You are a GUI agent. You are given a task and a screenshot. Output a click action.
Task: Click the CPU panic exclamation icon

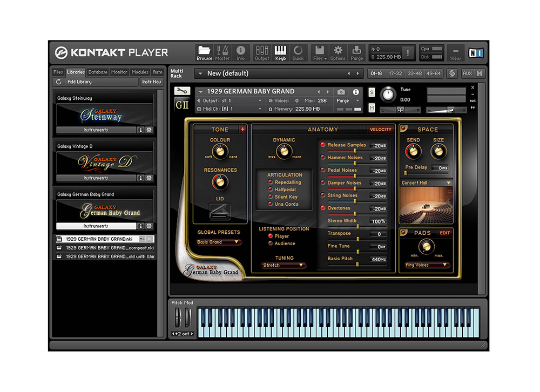[x=408, y=53]
